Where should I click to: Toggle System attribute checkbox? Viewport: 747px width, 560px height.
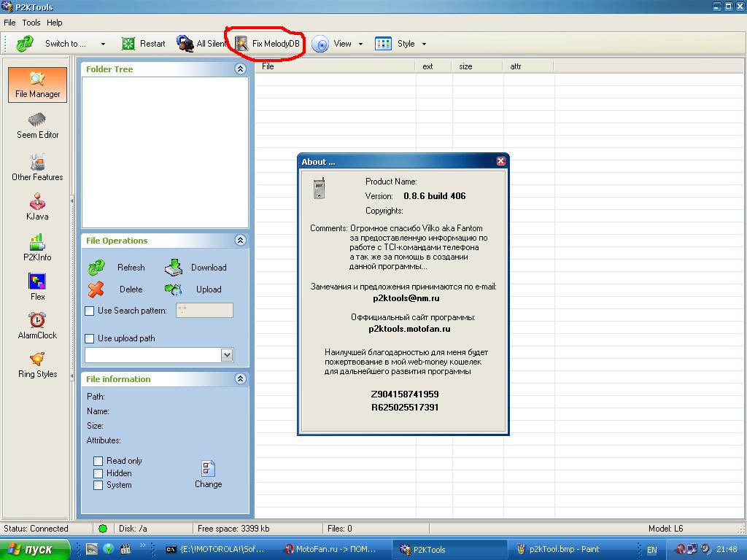(98, 485)
